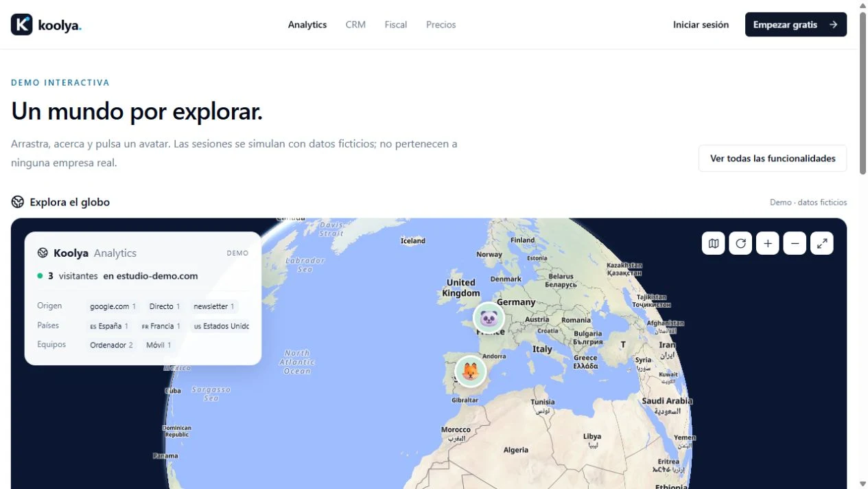
Task: Open the Precios nav item
Action: pyautogui.click(x=441, y=25)
